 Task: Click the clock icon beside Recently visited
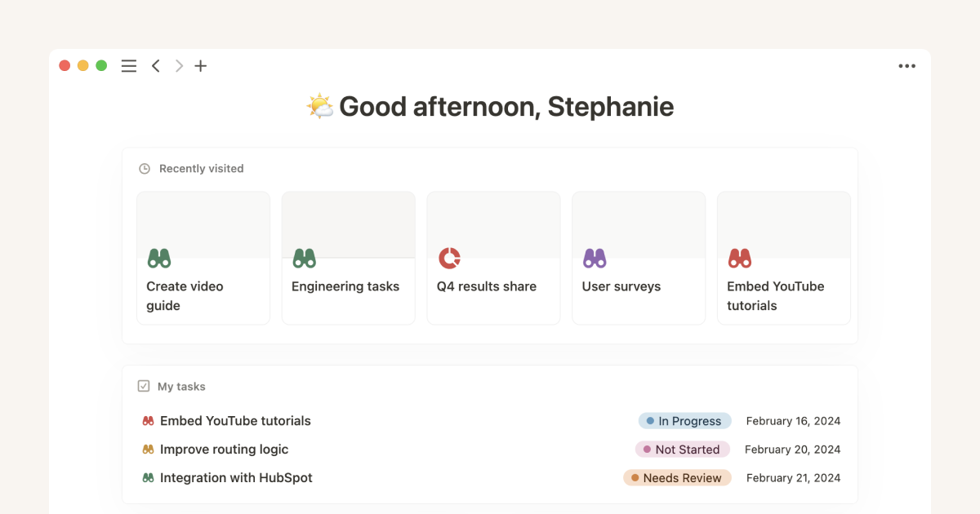click(145, 169)
